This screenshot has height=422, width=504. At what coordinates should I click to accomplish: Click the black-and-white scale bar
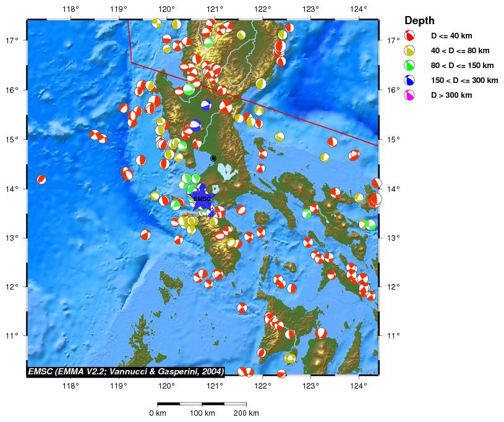point(202,403)
